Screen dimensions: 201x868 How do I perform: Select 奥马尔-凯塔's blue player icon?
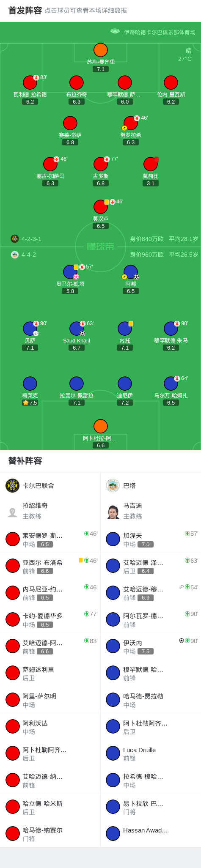[x=70, y=272]
